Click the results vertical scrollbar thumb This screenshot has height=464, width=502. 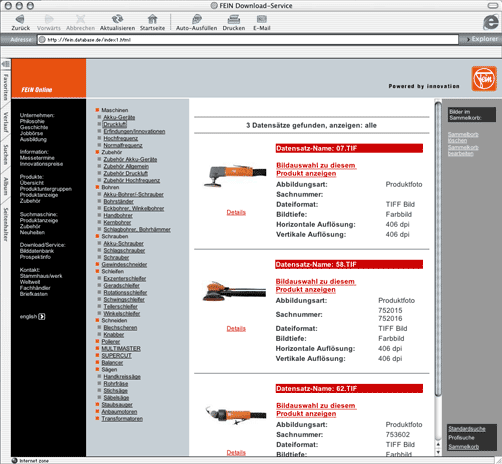tap(438, 249)
